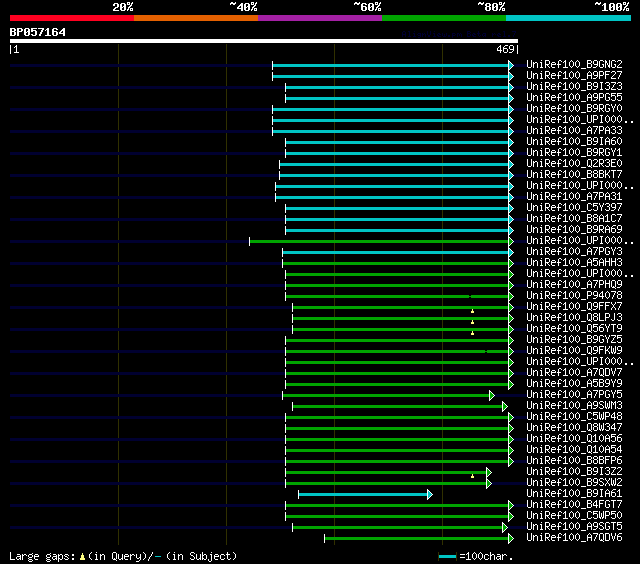The height and width of the screenshot is (564, 640).
Task: Click the UniRef100_A9SGT5 label
Action: point(574,527)
